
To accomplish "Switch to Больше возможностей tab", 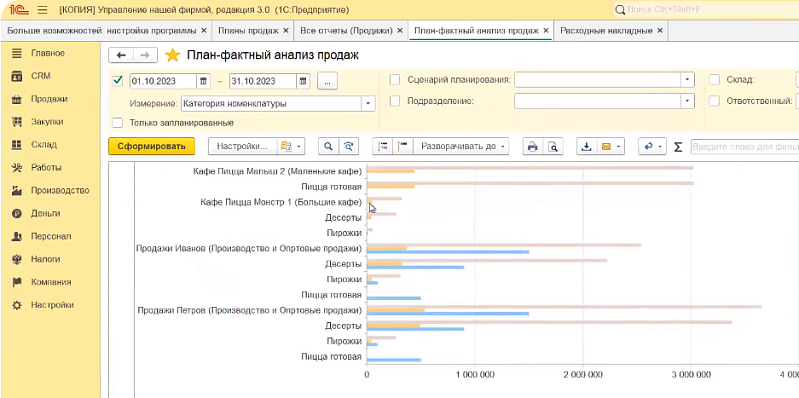I will [x=101, y=31].
